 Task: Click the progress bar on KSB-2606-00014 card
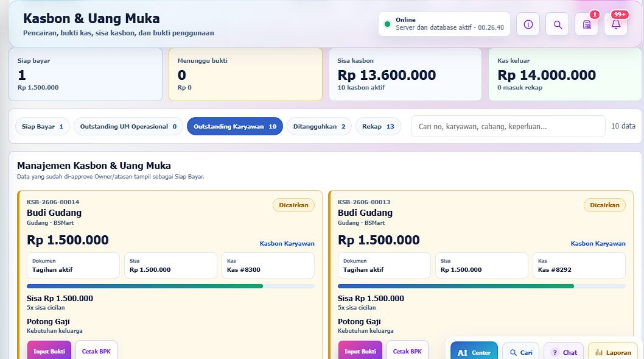(x=170, y=286)
